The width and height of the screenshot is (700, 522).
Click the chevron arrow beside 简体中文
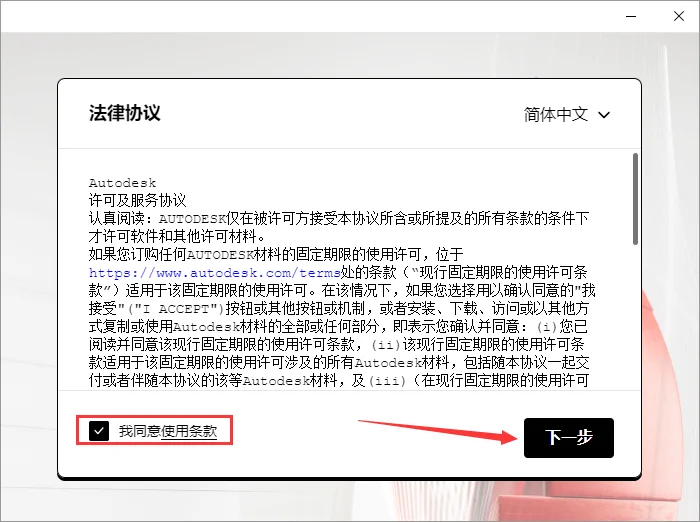604,114
